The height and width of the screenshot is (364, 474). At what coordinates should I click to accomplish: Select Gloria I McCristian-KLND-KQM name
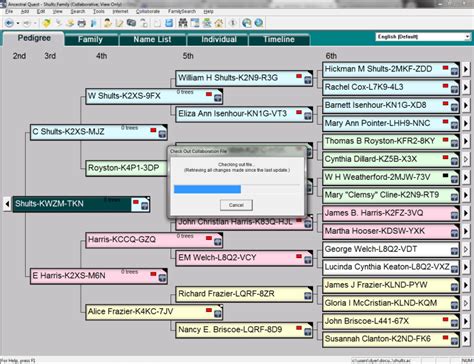(x=381, y=303)
